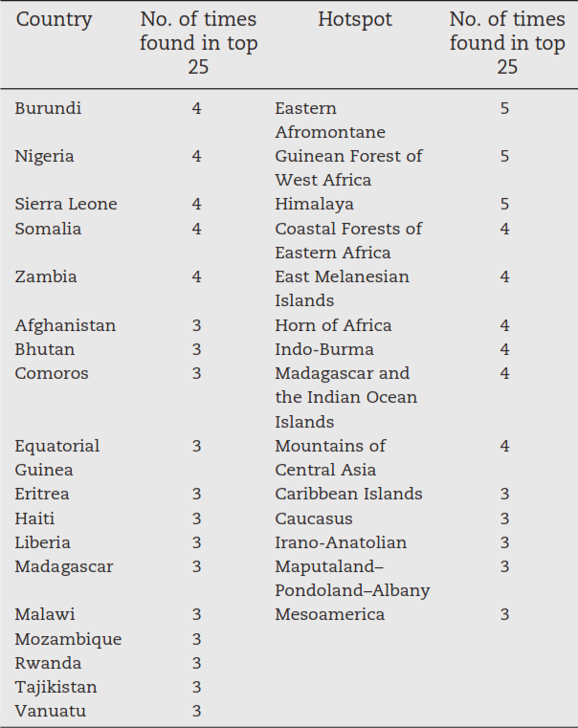Click the Vanuatu row label
This screenshot has height=728, width=578.
point(50,711)
